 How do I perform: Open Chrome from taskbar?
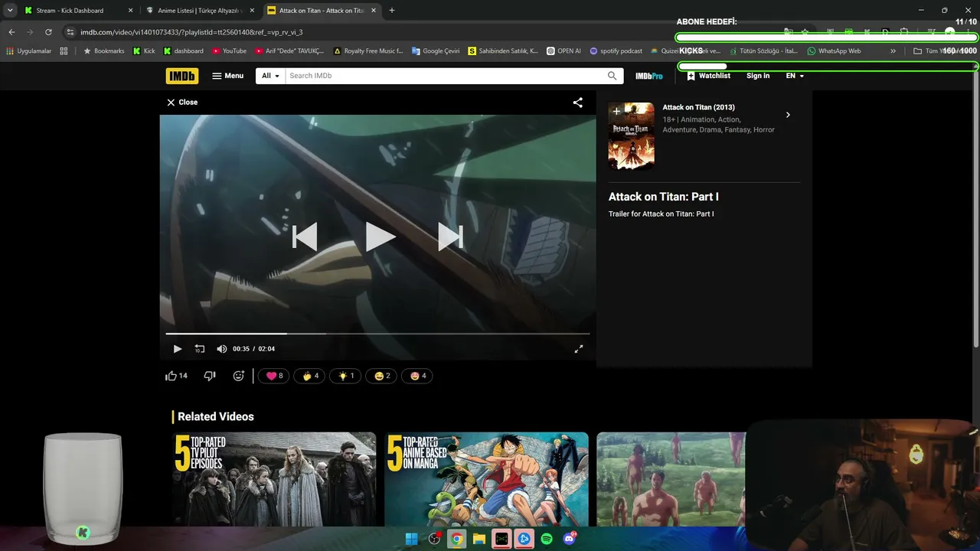[456, 539]
